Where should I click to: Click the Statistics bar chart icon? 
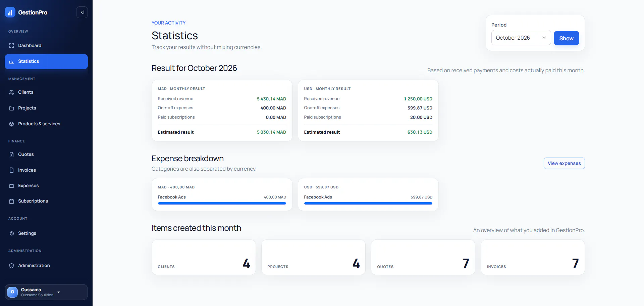11,61
